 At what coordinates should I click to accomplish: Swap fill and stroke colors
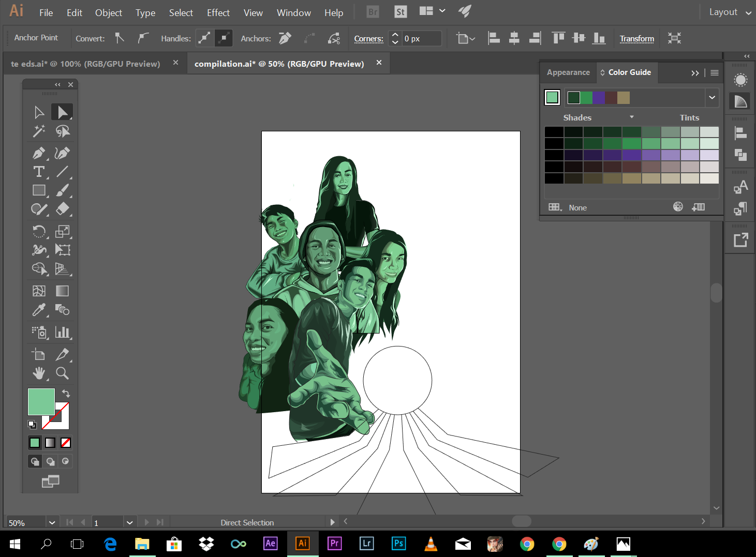tap(66, 394)
